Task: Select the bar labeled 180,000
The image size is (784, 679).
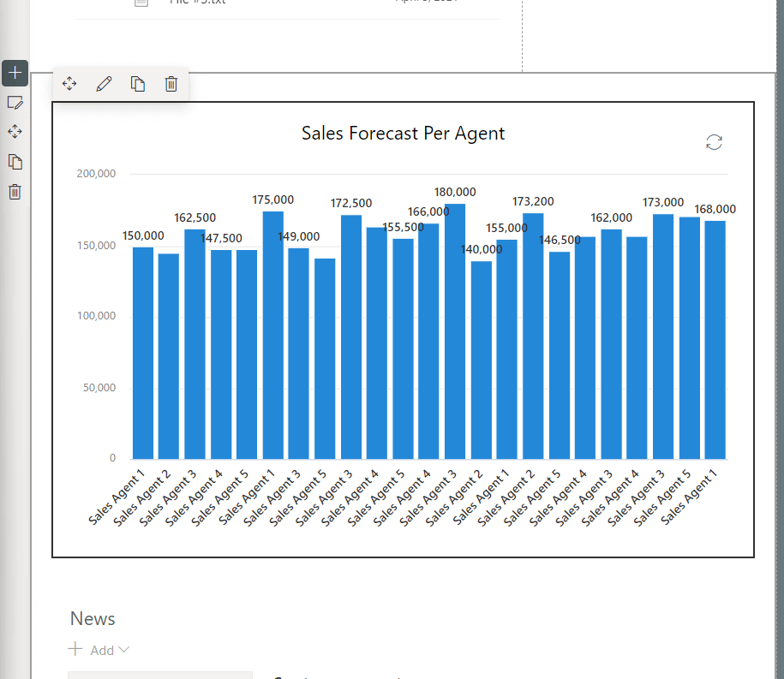Action: click(x=455, y=331)
